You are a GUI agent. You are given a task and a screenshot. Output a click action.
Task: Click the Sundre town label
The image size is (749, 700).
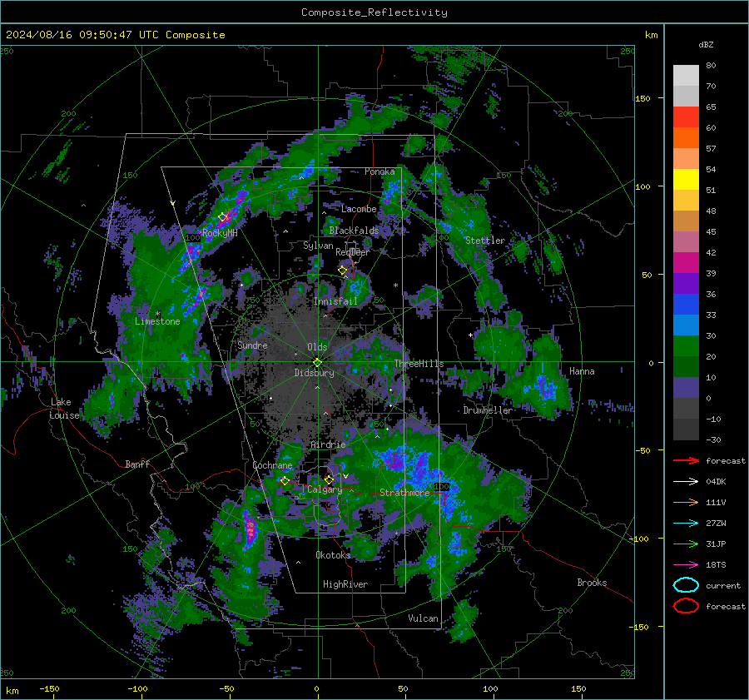252,345
